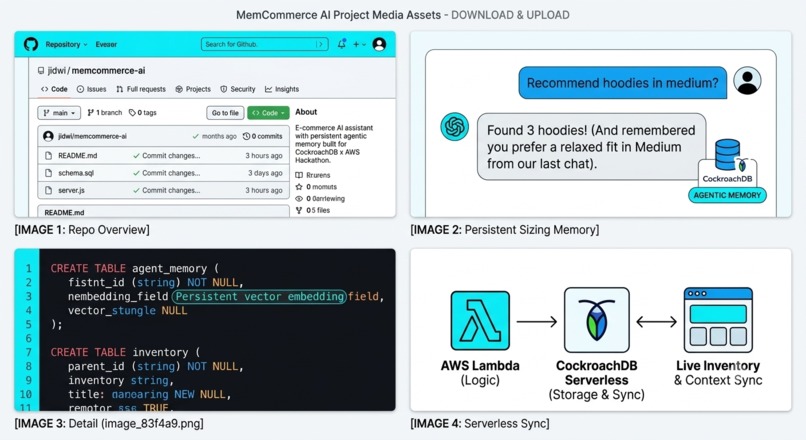
Task: Click the About heading in repo sidebar
Action: coord(306,112)
